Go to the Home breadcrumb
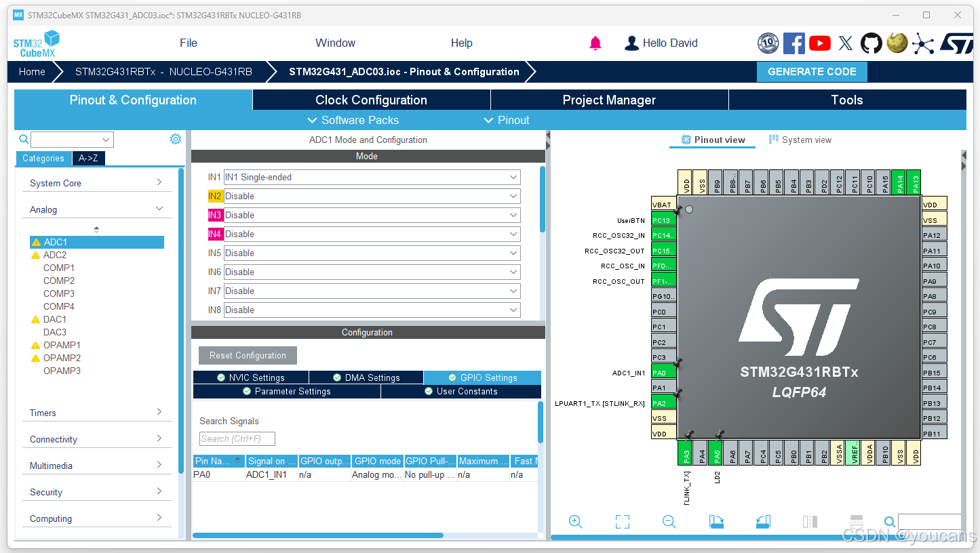The image size is (980, 553). click(32, 72)
